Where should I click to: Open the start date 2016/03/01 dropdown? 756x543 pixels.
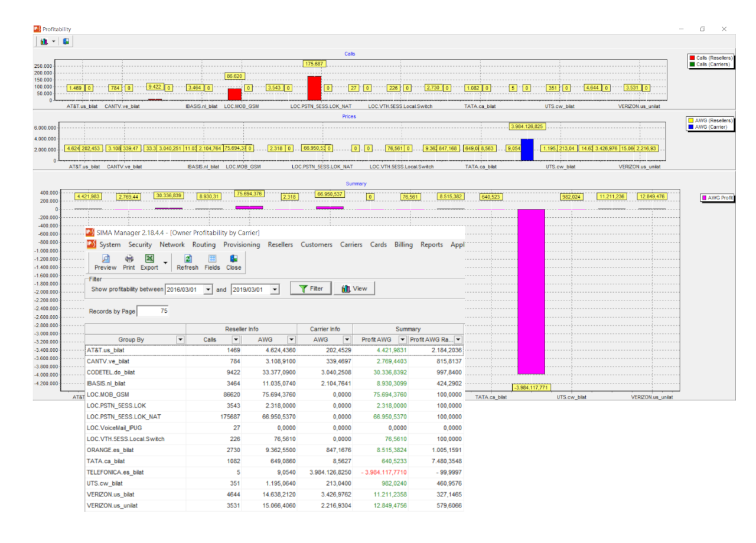pyautogui.click(x=208, y=290)
